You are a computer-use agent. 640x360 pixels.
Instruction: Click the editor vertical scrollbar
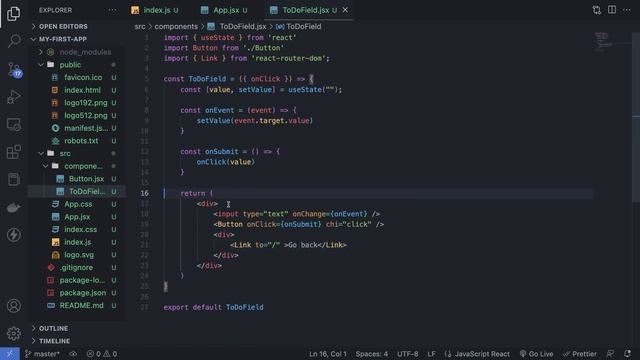click(636, 117)
